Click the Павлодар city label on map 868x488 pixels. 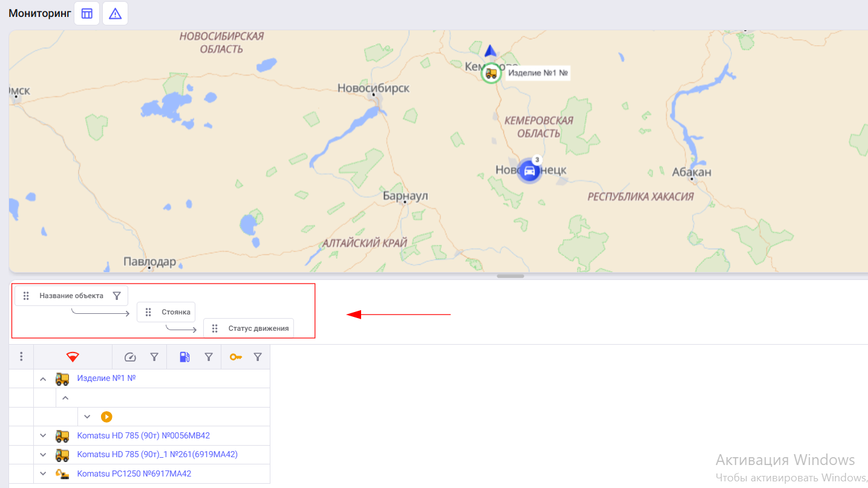pyautogui.click(x=149, y=262)
